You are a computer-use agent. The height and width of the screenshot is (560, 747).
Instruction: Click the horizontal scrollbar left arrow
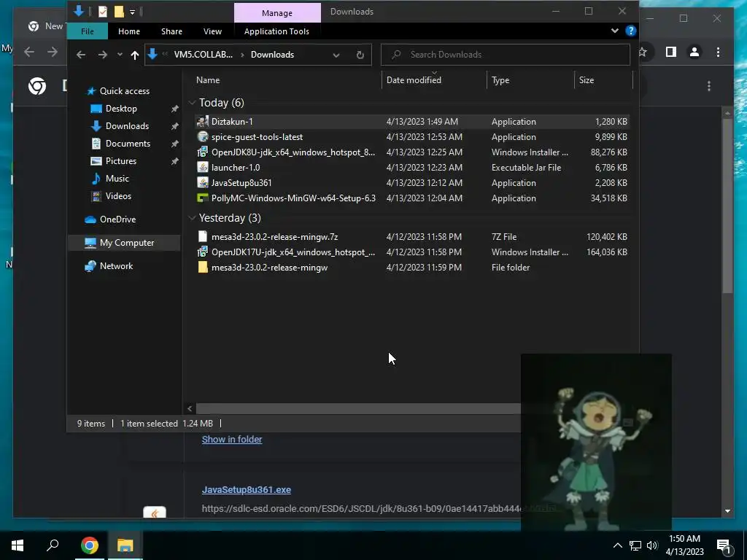click(x=190, y=408)
